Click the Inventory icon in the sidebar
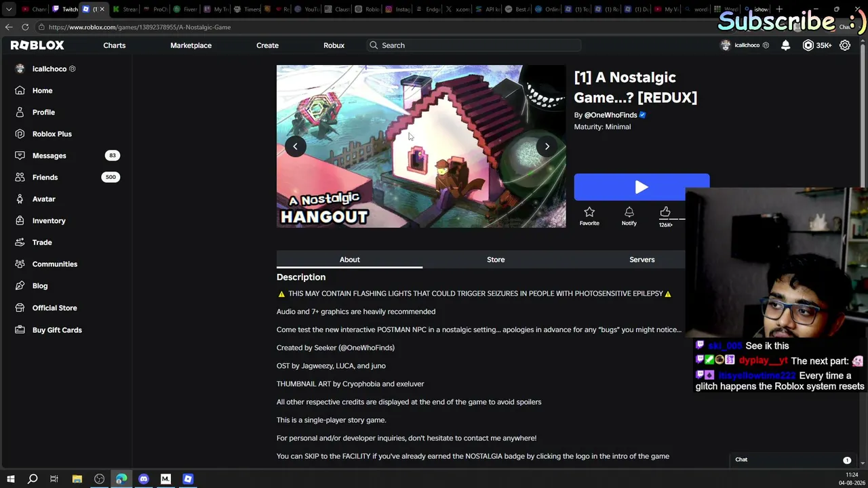The image size is (868, 488). click(20, 220)
